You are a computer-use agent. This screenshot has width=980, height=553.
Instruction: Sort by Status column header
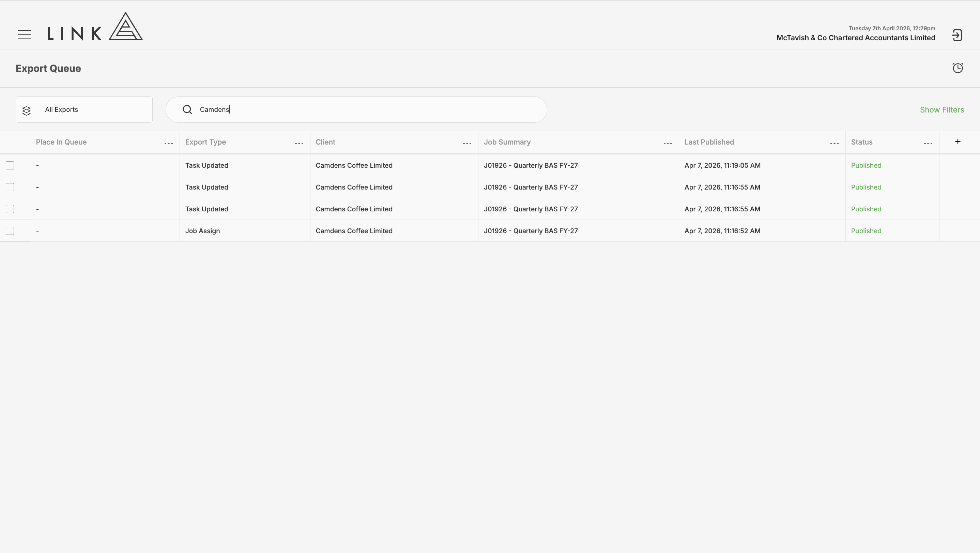tap(862, 142)
